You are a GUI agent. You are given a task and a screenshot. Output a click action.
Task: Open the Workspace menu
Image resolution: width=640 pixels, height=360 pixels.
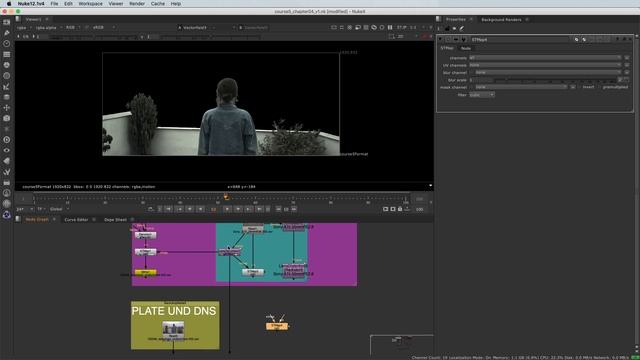coord(90,4)
